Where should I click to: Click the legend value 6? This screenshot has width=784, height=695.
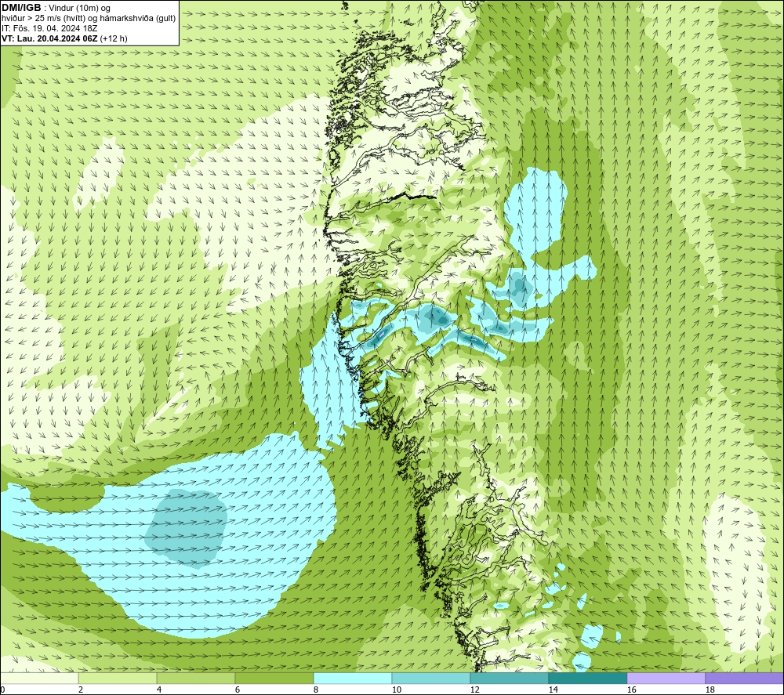[238, 690]
